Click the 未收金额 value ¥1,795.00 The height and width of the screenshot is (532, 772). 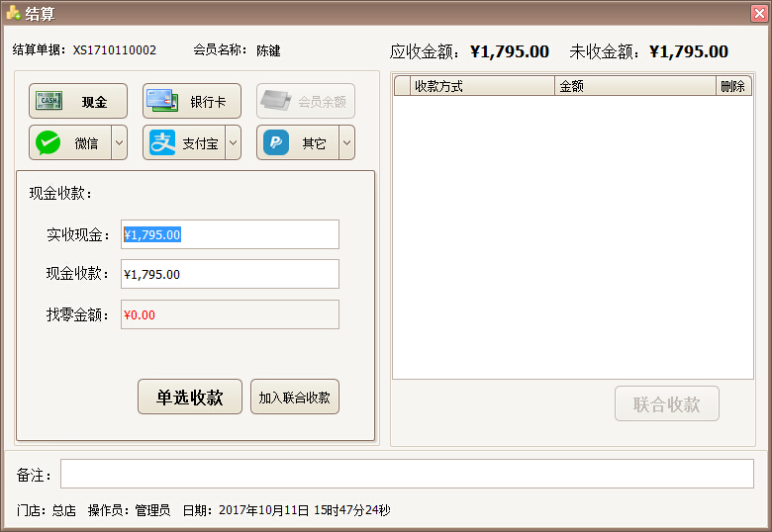688,51
